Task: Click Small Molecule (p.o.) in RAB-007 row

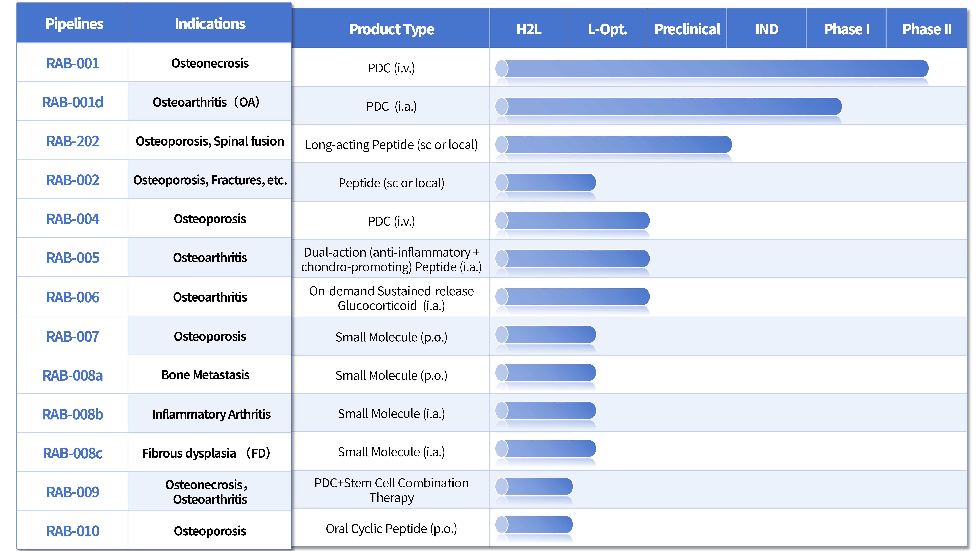Action: [x=391, y=337]
